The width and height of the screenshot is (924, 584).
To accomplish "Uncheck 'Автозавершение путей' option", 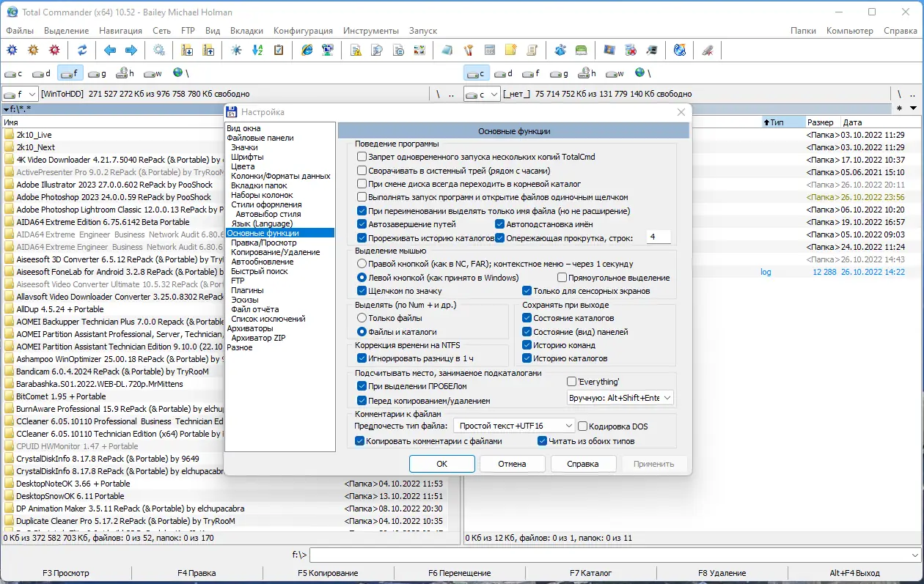I will click(x=362, y=224).
